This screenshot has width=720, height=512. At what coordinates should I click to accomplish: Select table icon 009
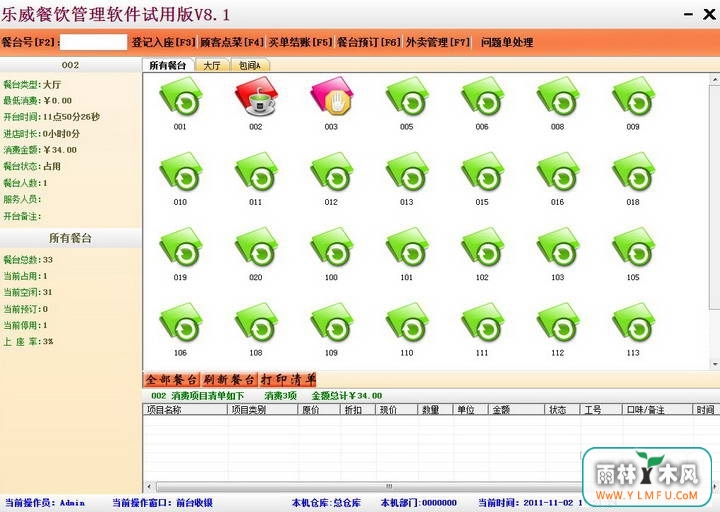pyautogui.click(x=633, y=97)
